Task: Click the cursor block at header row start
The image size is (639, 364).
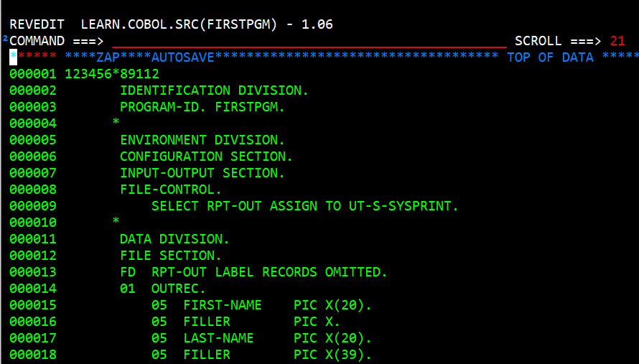Action: pyautogui.click(x=13, y=57)
